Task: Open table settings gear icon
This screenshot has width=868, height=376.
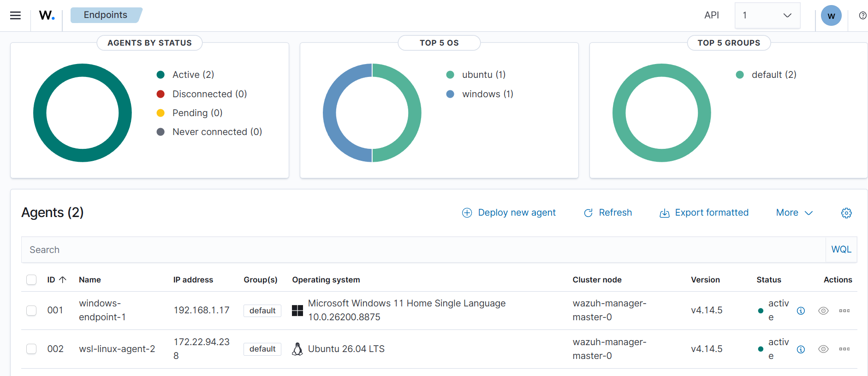Action: [x=846, y=213]
